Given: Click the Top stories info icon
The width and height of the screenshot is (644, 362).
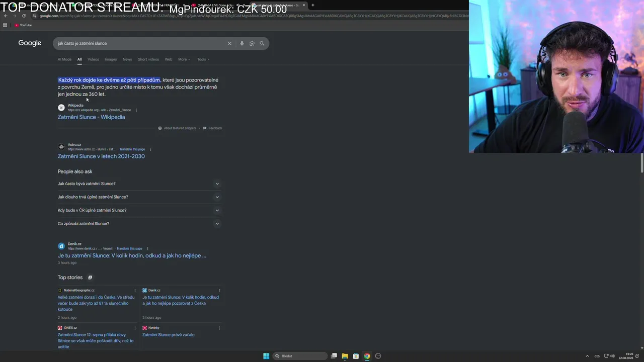Looking at the screenshot, I should [90, 278].
